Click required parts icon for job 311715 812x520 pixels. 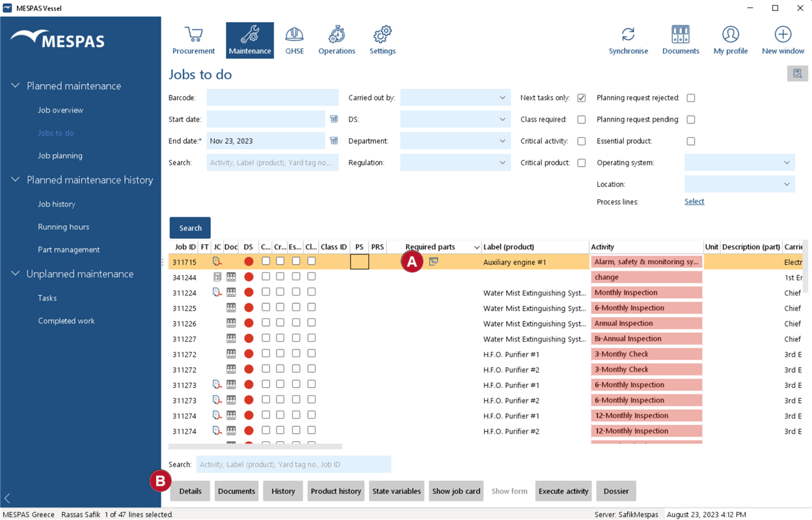point(433,262)
